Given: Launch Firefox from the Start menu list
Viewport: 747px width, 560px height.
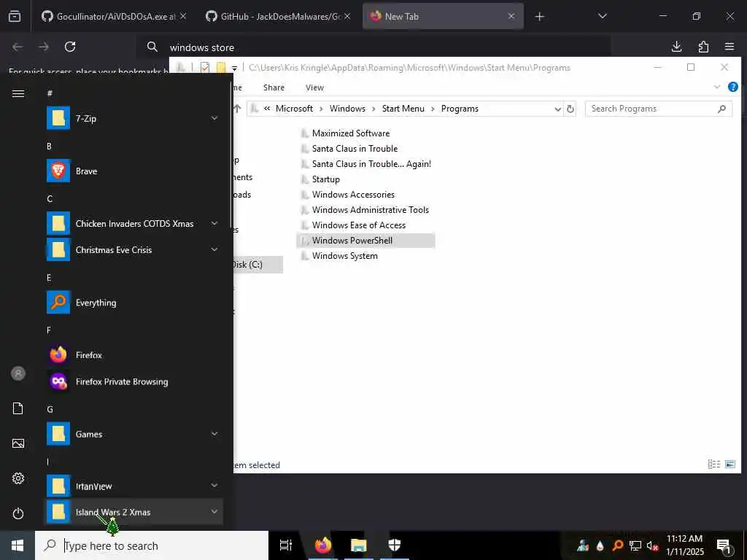Looking at the screenshot, I should tap(134, 355).
